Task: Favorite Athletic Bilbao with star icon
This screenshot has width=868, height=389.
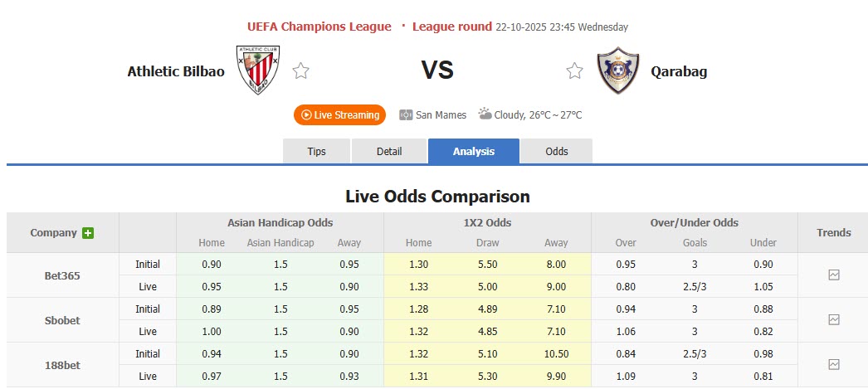Action: click(300, 71)
